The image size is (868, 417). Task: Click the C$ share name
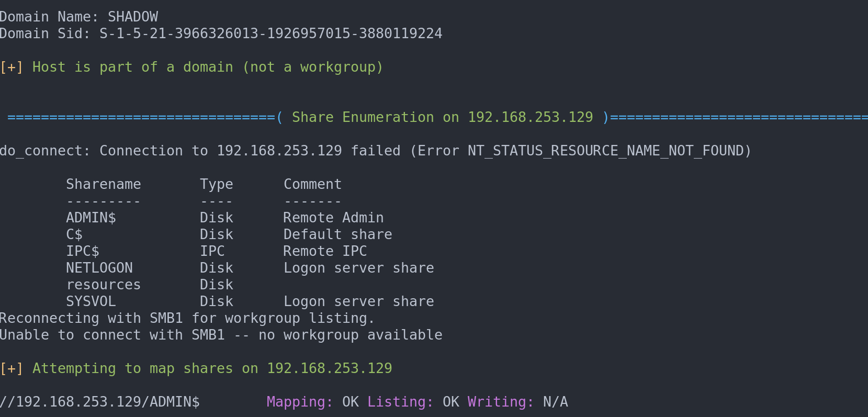(74, 235)
